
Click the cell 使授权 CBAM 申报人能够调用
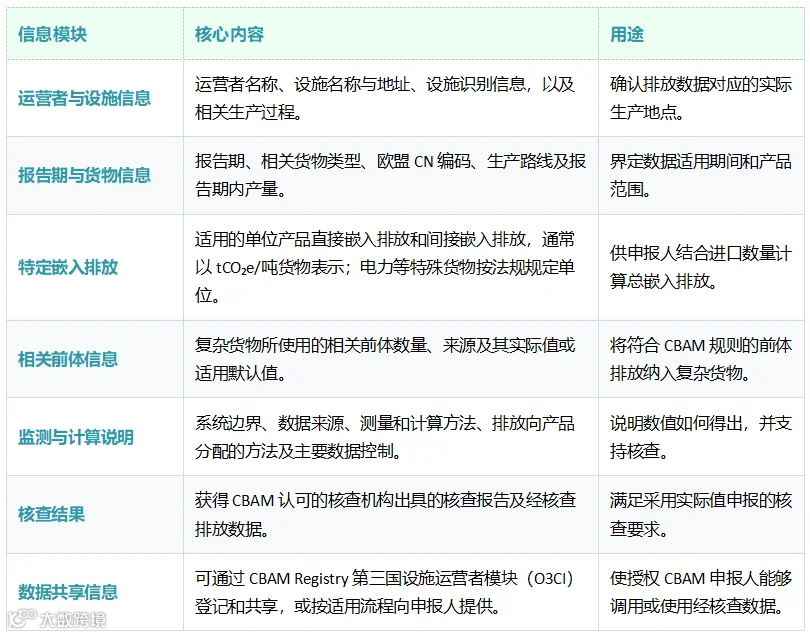click(701, 592)
